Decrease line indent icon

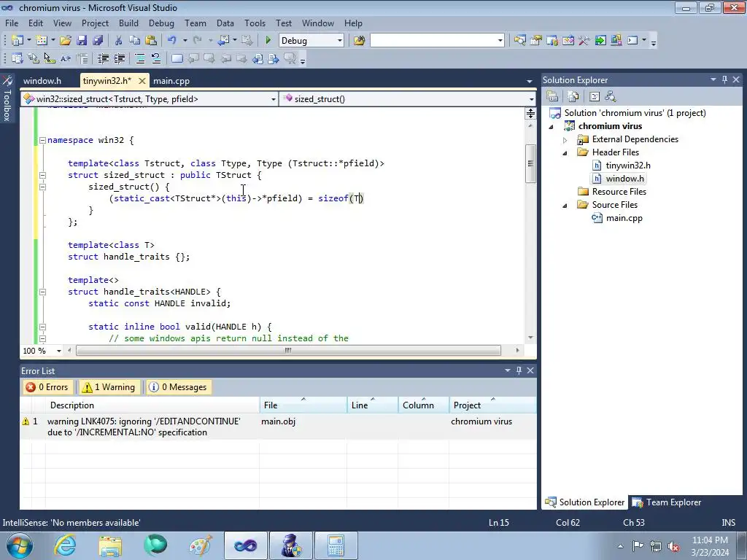103,58
